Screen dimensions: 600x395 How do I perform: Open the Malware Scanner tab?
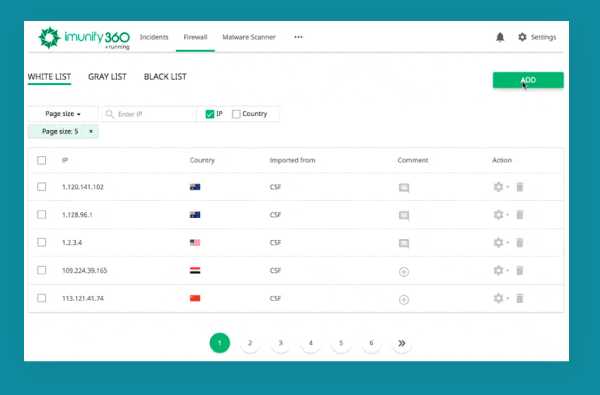point(249,37)
